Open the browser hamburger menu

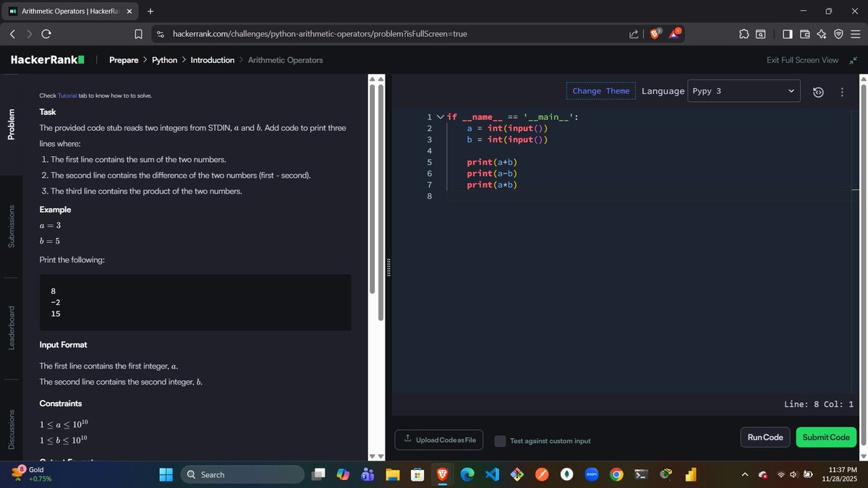(x=856, y=33)
